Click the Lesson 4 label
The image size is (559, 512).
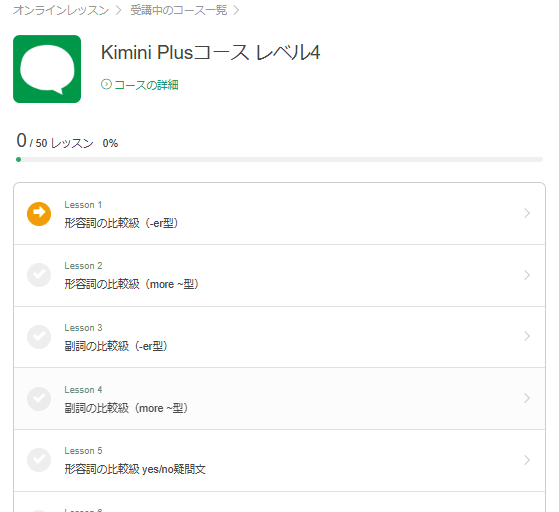click(x=83, y=390)
